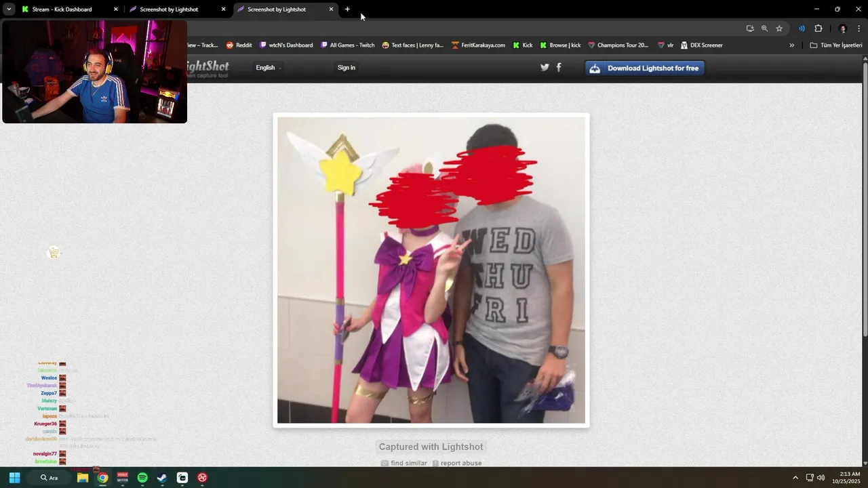Click the Lightshot logo
Image resolution: width=868 pixels, height=488 pixels.
tap(208, 68)
